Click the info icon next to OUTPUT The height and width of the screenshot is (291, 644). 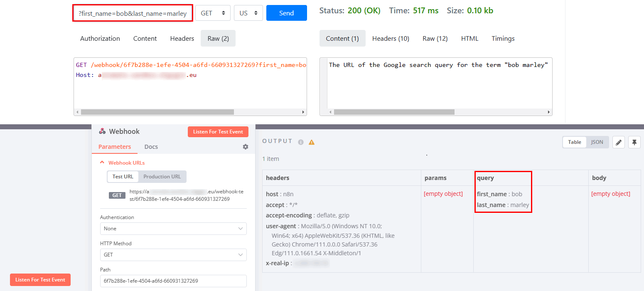pos(301,141)
